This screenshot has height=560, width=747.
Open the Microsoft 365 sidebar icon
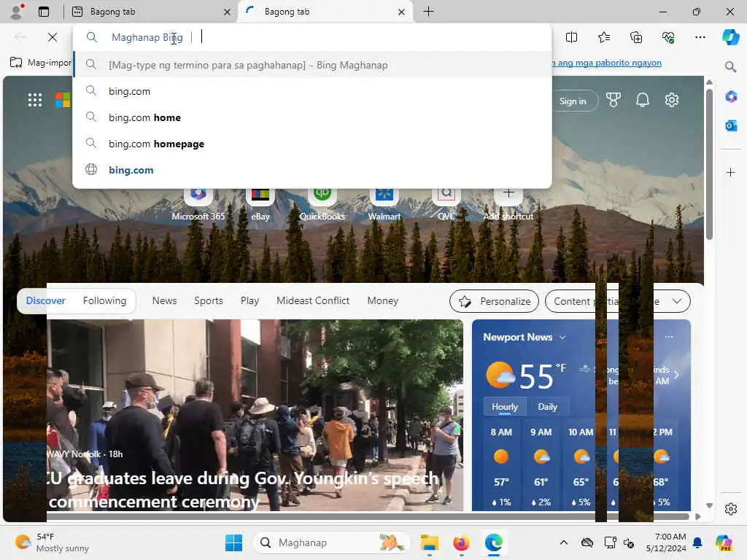tap(731, 97)
